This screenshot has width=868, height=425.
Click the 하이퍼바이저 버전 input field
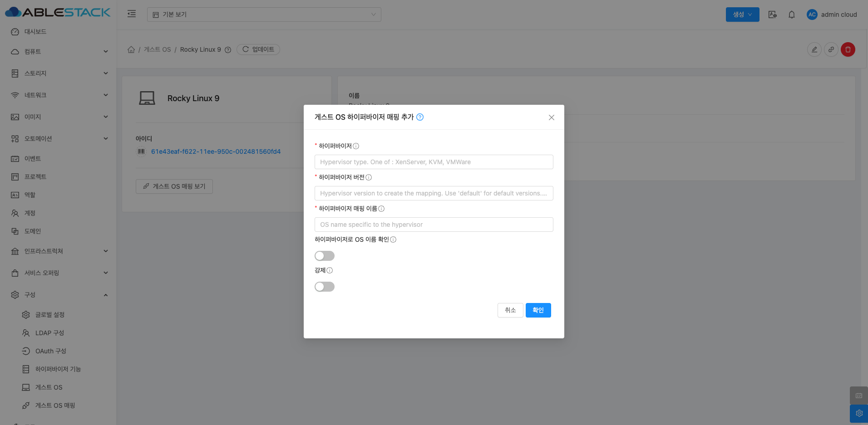coord(434,193)
